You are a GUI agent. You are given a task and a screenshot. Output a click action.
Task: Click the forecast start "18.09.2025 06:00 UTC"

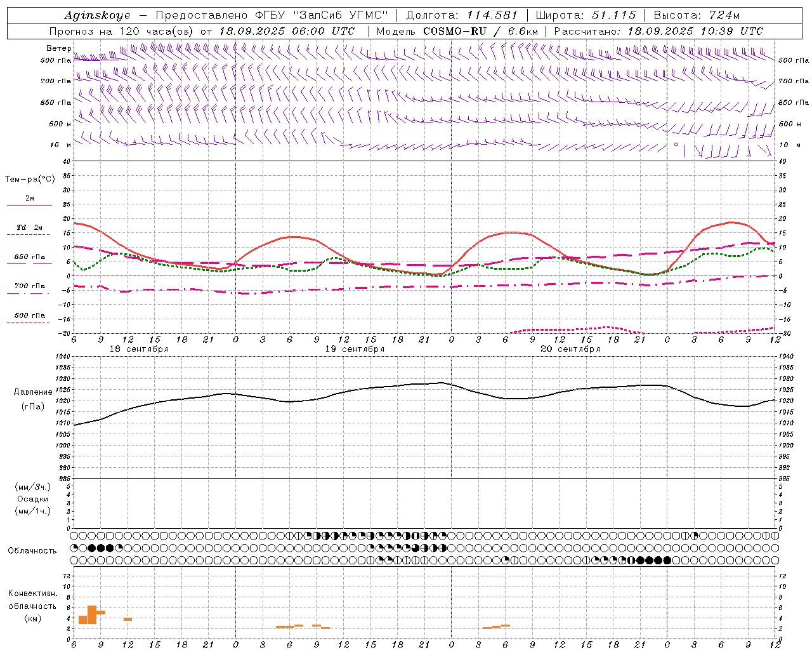pos(287,31)
